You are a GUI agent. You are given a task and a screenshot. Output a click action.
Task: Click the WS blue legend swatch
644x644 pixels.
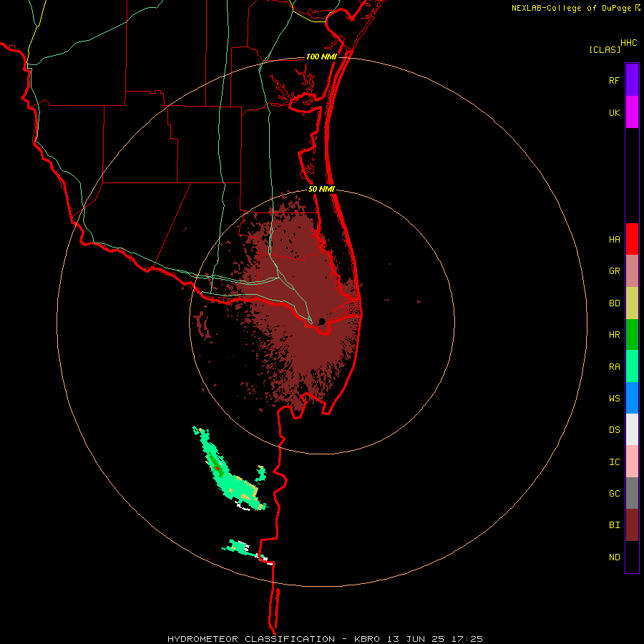[x=632, y=398]
